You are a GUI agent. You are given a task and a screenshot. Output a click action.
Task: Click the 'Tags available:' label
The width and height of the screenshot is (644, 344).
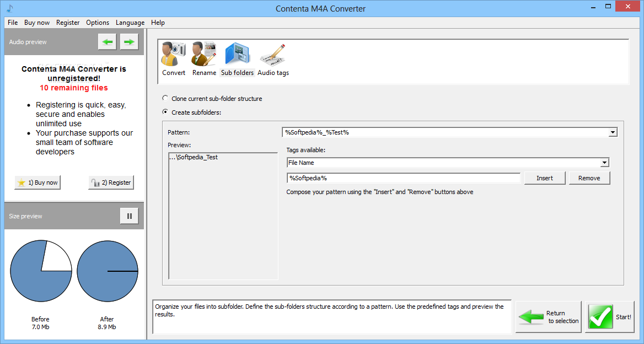(x=306, y=150)
